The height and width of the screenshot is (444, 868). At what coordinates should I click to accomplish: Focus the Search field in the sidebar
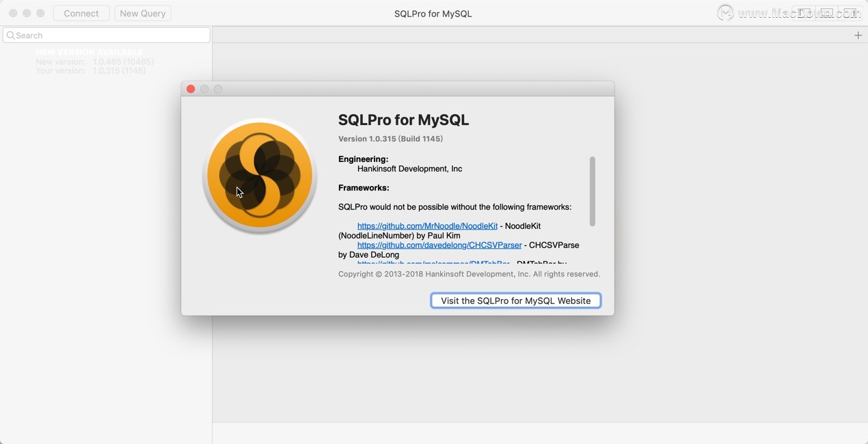point(106,35)
